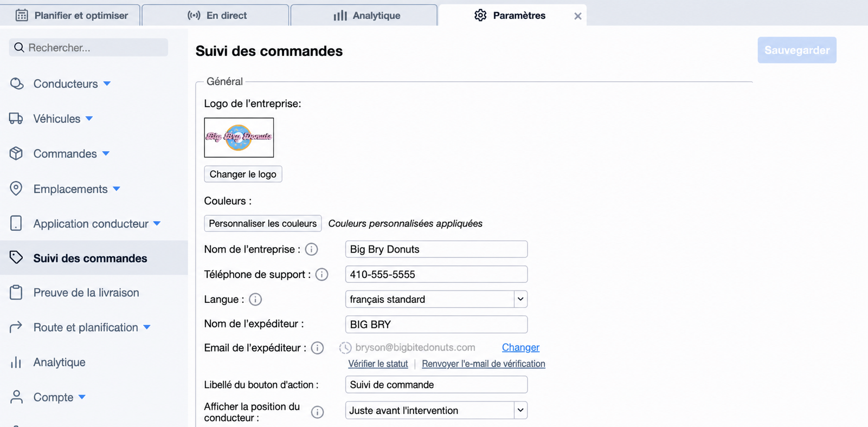The width and height of the screenshot is (868, 427).
Task: Click the Véhicules truck icon
Action: tap(16, 119)
